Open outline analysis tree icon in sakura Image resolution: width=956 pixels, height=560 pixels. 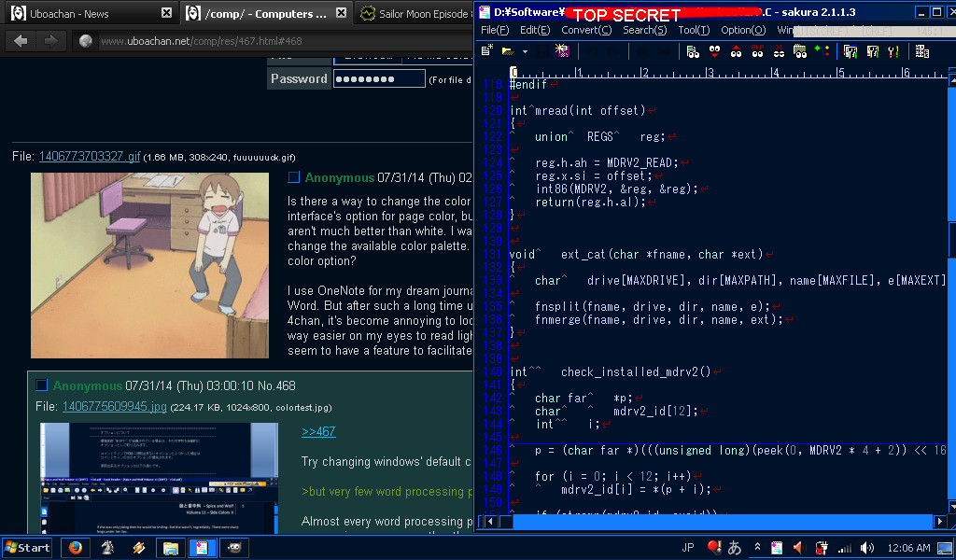[x=822, y=51]
